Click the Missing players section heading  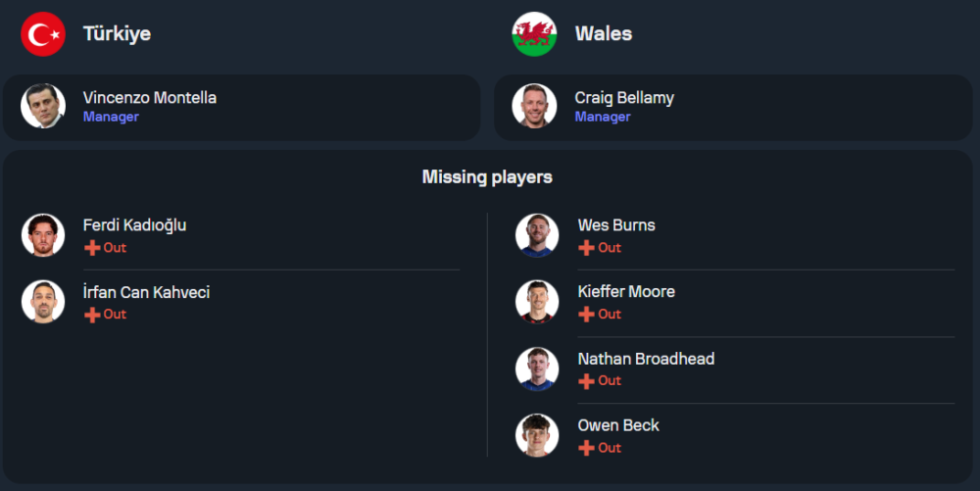coord(487,177)
